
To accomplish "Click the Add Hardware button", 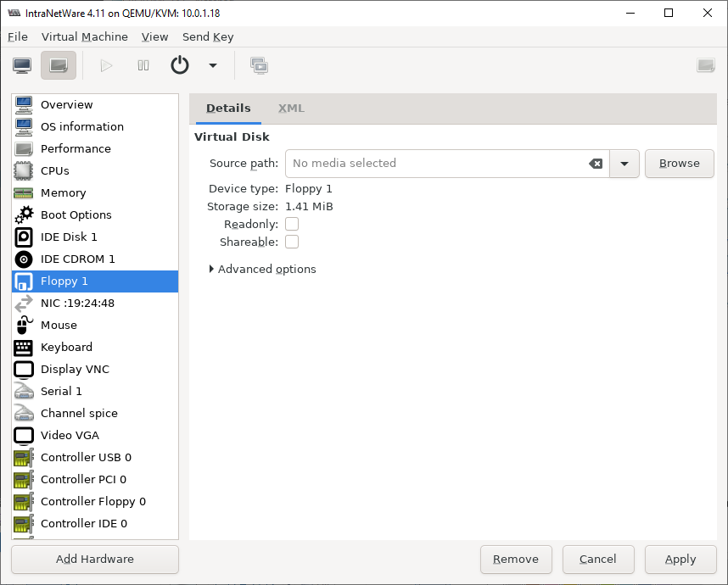I will 95,559.
